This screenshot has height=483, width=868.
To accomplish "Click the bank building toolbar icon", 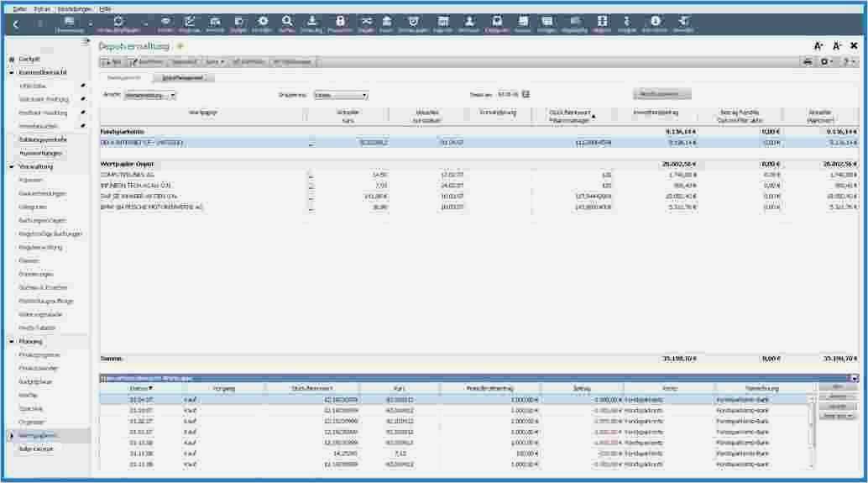I will point(387,21).
